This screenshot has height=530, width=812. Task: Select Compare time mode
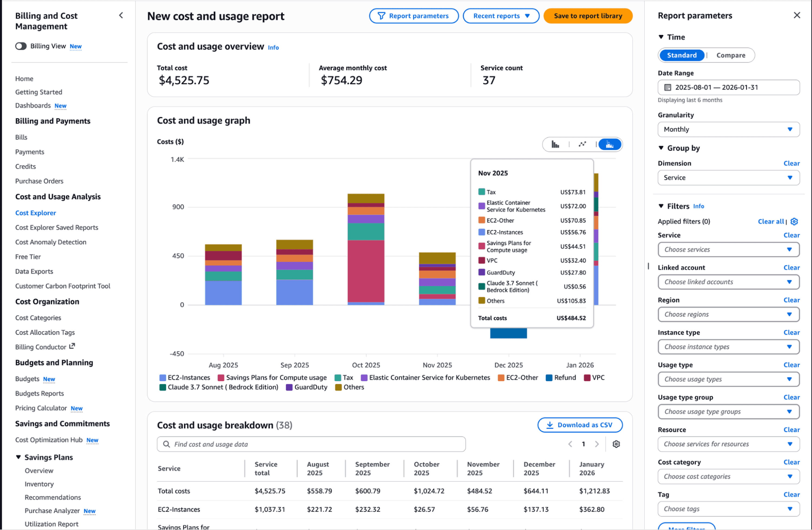pos(731,55)
